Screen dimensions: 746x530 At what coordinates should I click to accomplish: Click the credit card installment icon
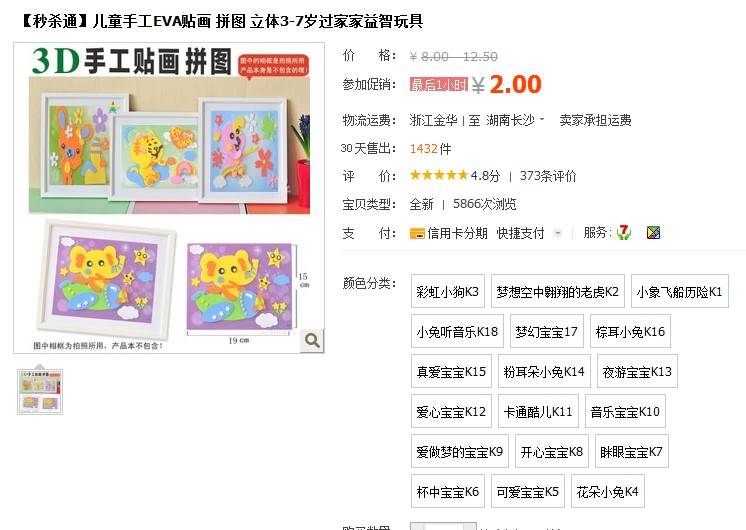point(417,234)
